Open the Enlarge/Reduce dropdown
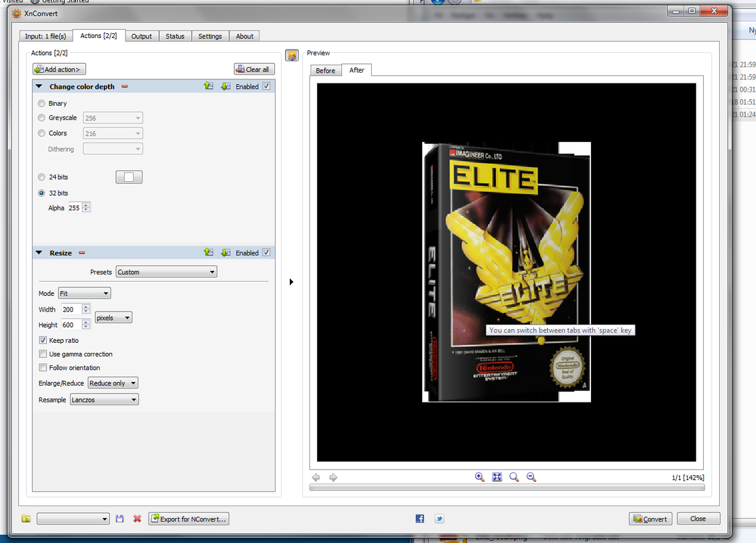This screenshot has width=756, height=543. point(113,383)
